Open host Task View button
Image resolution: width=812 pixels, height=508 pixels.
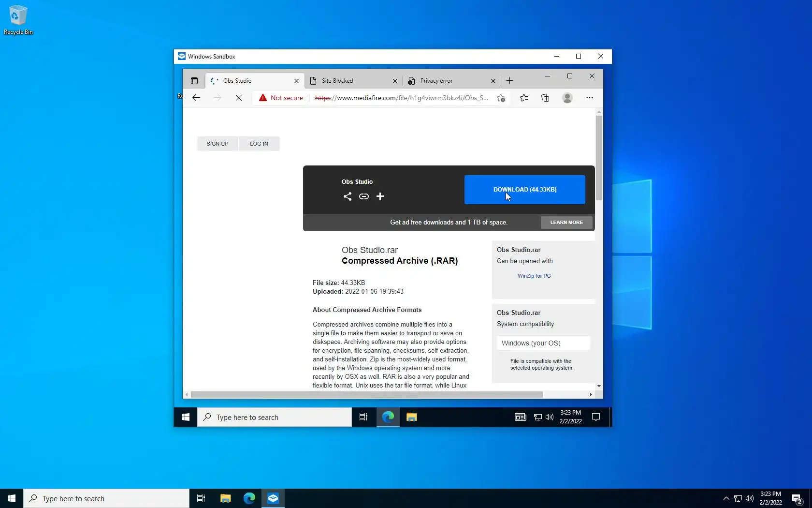pyautogui.click(x=201, y=498)
